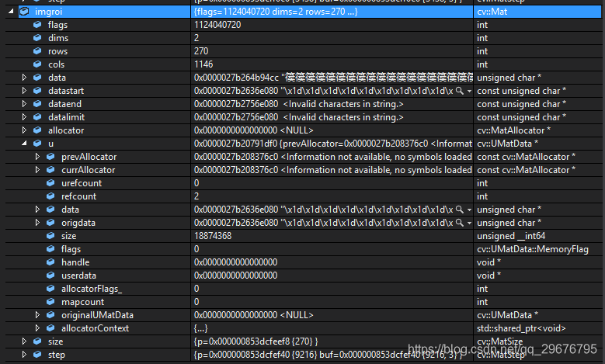
Task: Select the dataend address 0x0000027b2756e080 value
Action: click(236, 104)
